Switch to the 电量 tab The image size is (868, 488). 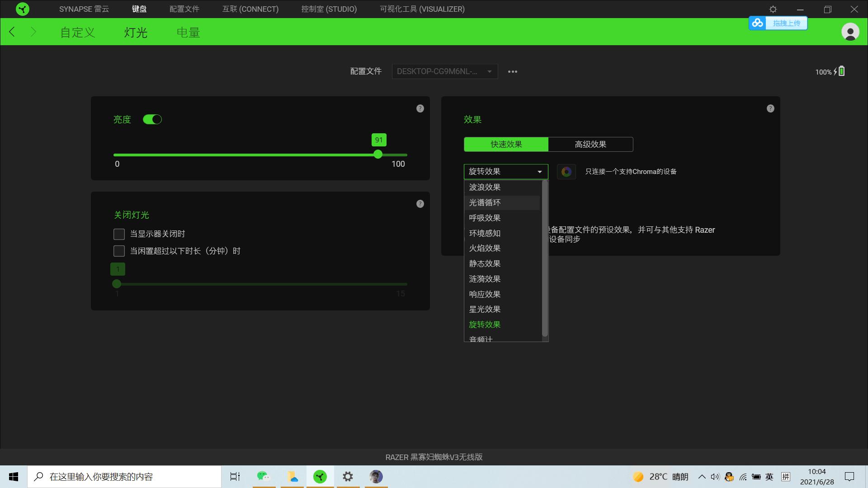click(188, 33)
